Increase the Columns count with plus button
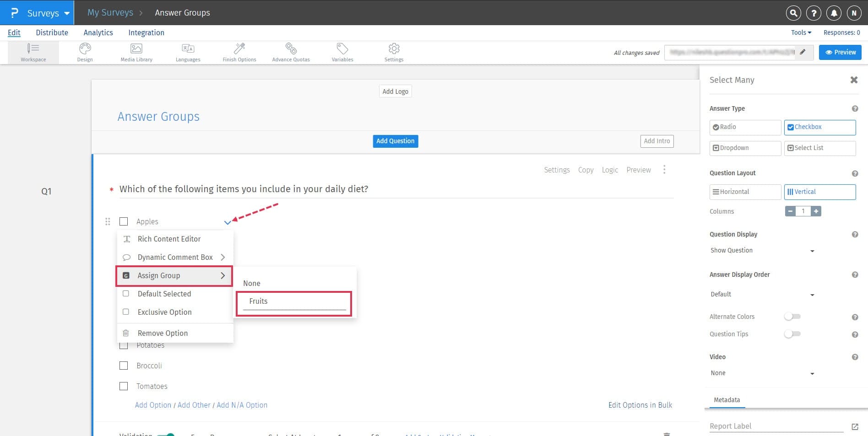The height and width of the screenshot is (436, 868). point(816,211)
